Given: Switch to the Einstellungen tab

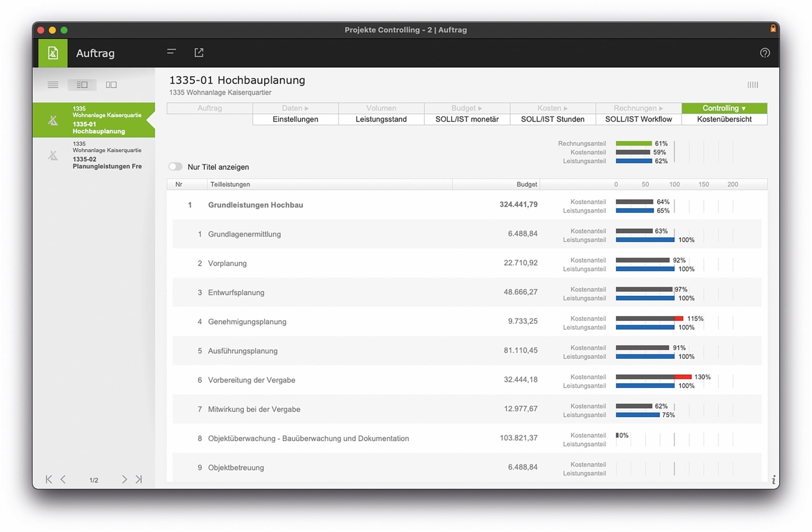Looking at the screenshot, I should [x=295, y=119].
